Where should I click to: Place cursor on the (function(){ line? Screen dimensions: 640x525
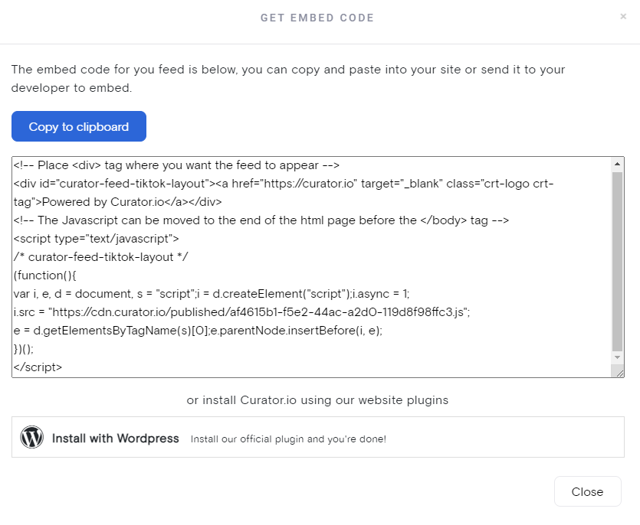coord(45,275)
